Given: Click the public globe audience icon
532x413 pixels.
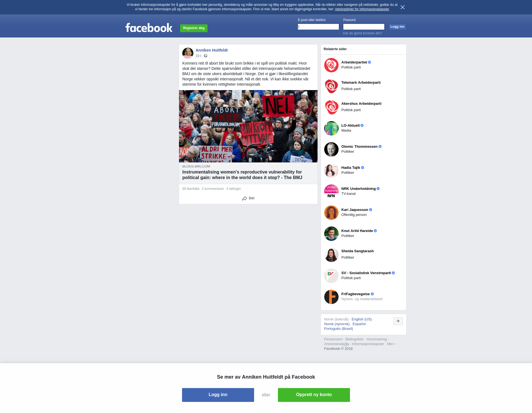Looking at the screenshot, I should [206, 56].
